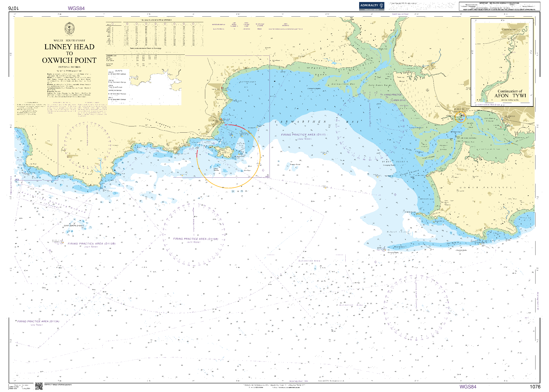
Task: Click the Extraction Area label south of Carmarthen Bay
Action: tap(310, 261)
